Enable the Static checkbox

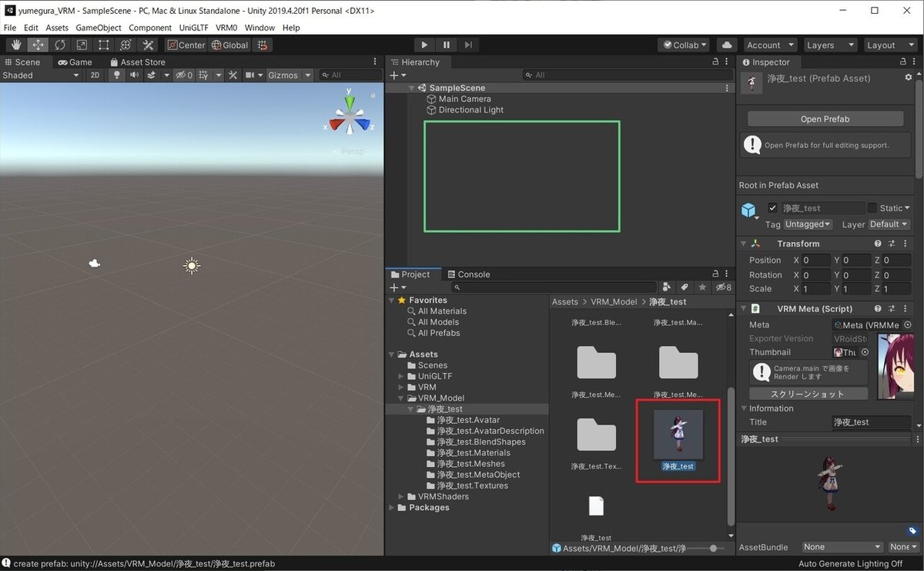pos(872,208)
